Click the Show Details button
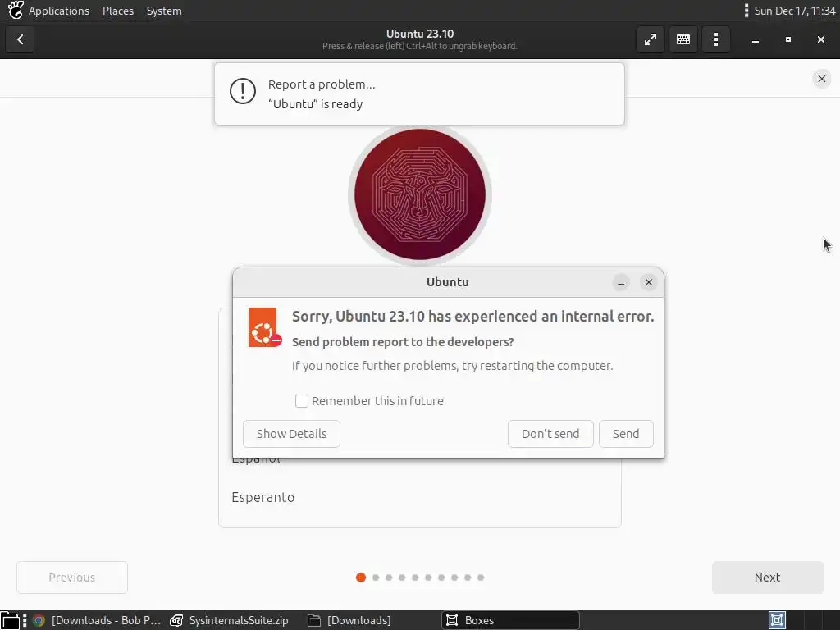This screenshot has height=630, width=840. point(291,434)
